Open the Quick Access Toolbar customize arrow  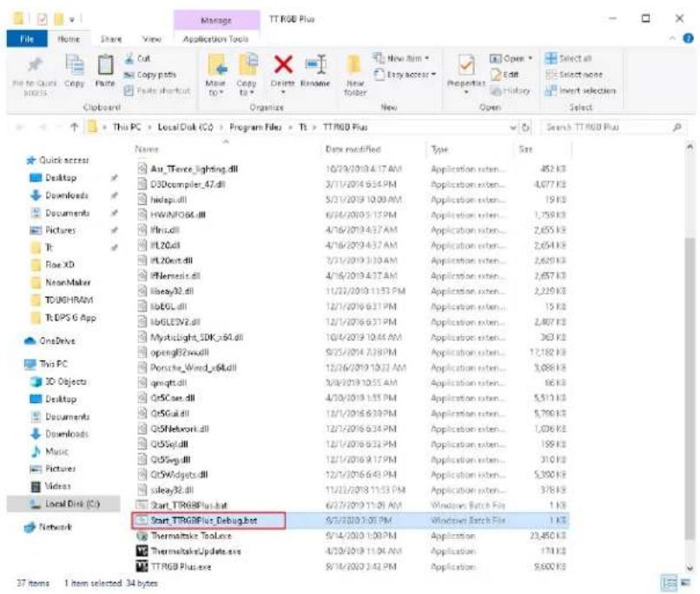tap(72, 19)
